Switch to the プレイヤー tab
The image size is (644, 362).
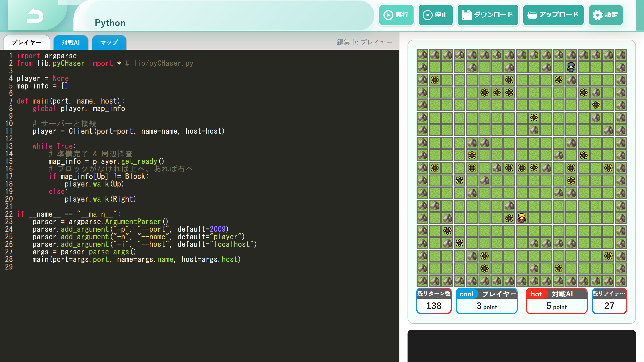(27, 42)
